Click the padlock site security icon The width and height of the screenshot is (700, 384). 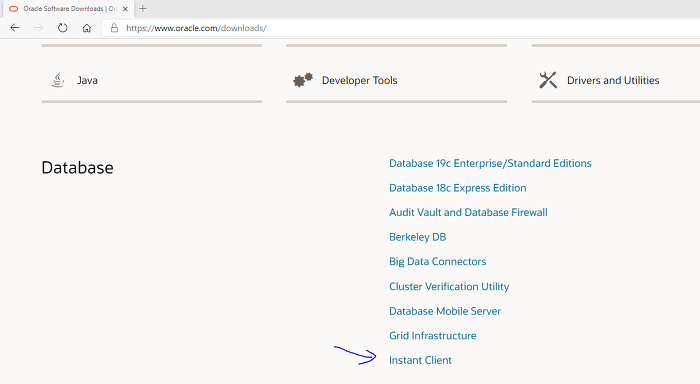coord(114,28)
